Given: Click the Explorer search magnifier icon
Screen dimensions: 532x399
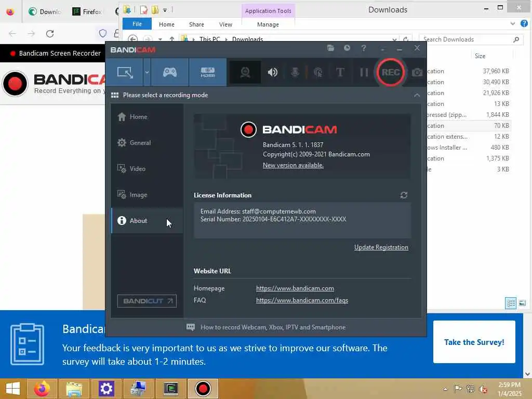Looking at the screenshot, I should coord(516,39).
